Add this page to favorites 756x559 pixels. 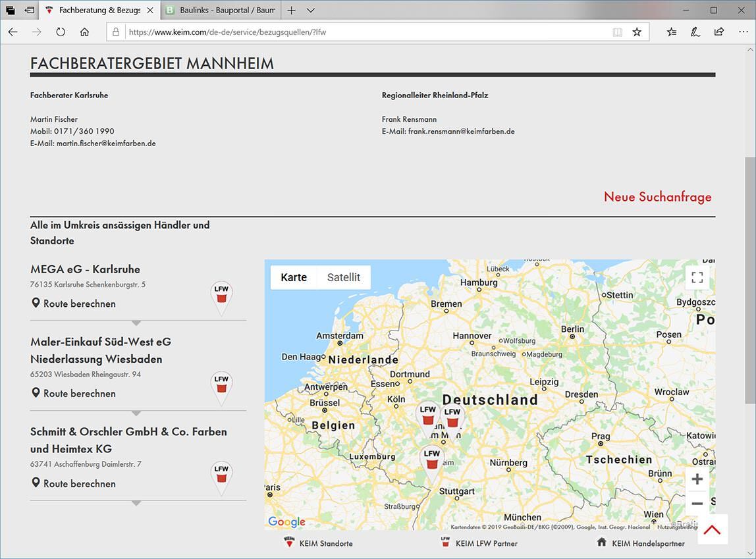point(637,32)
